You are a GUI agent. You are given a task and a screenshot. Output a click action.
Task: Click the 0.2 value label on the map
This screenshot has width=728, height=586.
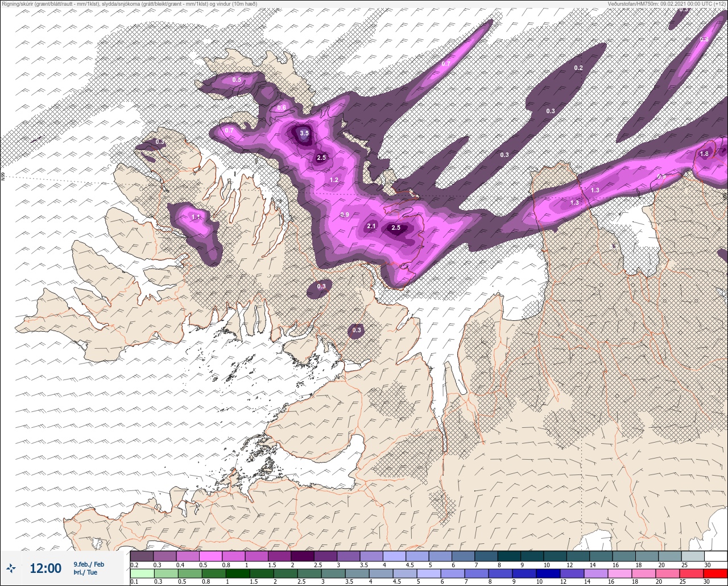click(x=578, y=68)
